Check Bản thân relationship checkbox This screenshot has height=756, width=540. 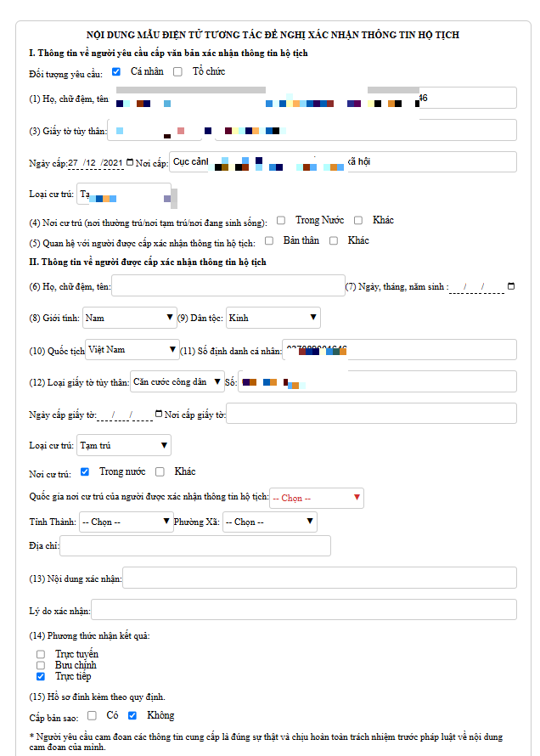click(269, 240)
